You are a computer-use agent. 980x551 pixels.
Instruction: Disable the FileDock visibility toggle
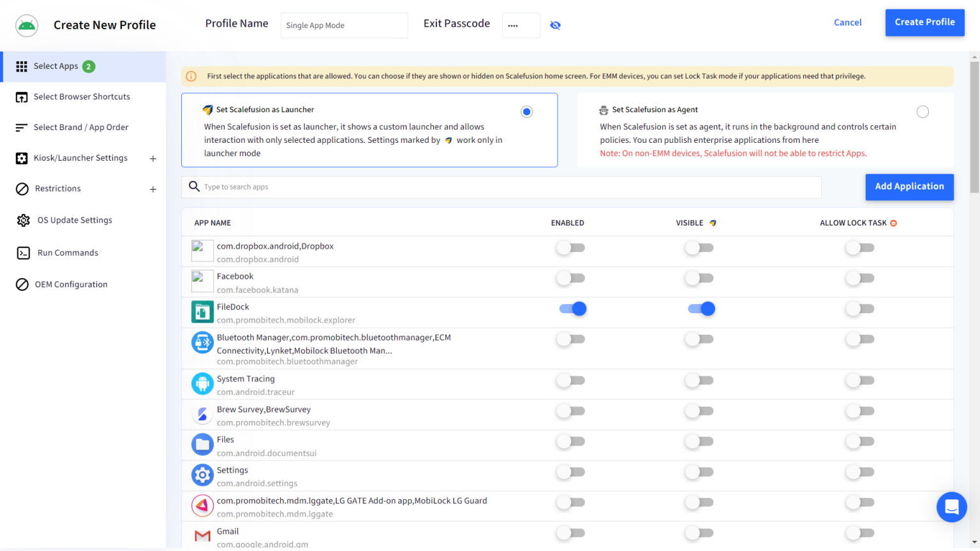point(699,309)
